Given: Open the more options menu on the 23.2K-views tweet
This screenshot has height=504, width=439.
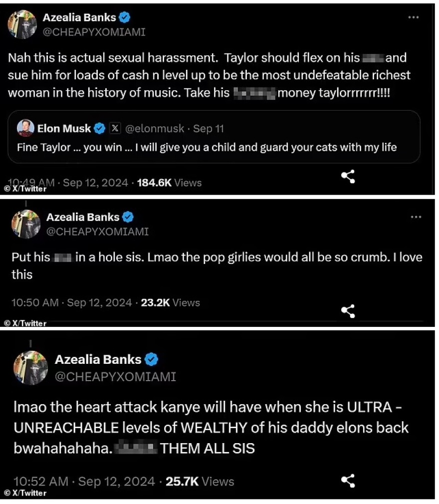Looking at the screenshot, I should 416,217.
